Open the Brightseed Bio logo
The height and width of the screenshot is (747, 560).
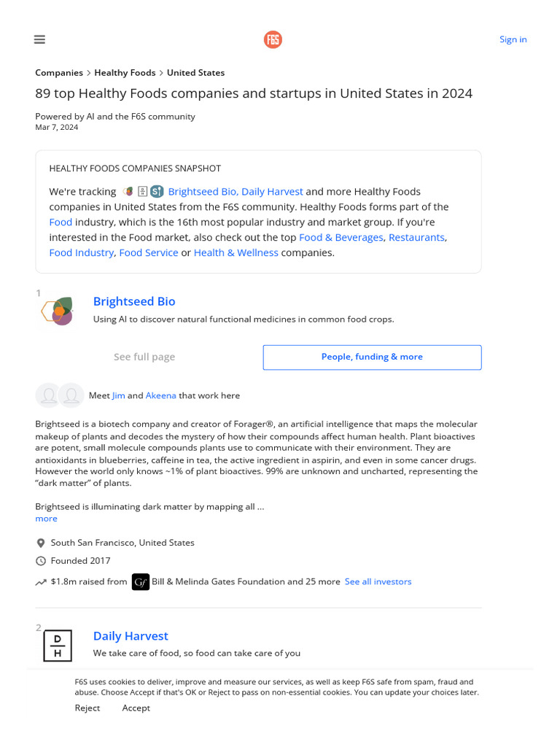pos(58,311)
